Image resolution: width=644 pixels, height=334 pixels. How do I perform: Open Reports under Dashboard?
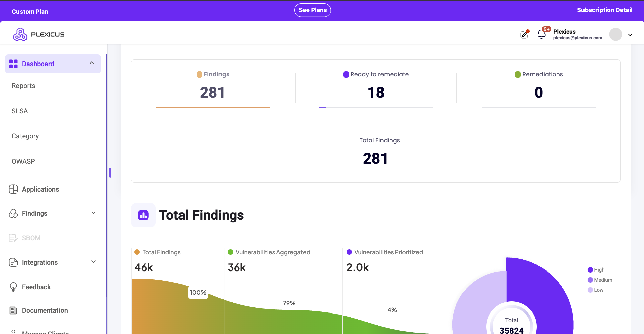click(24, 86)
